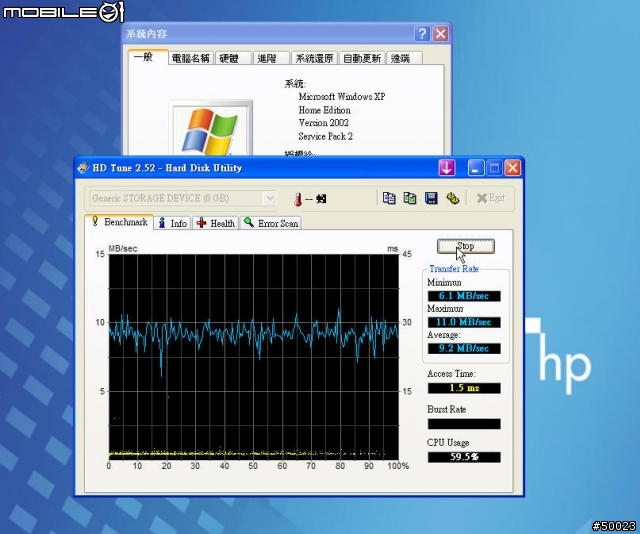Select the 自動更新 tab in System Properties
The height and width of the screenshot is (534, 640).
(x=362, y=58)
